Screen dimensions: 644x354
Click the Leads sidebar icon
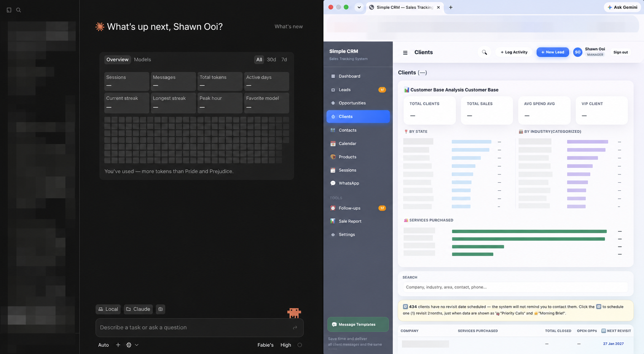pos(333,90)
